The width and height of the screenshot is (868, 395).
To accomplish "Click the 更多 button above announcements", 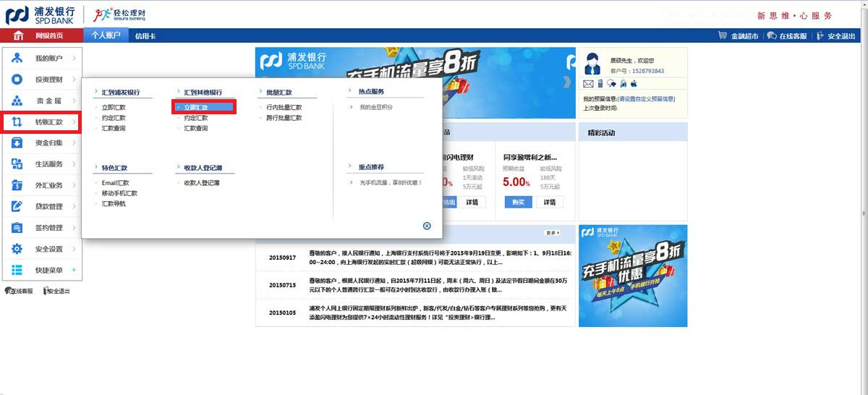I will (x=553, y=233).
